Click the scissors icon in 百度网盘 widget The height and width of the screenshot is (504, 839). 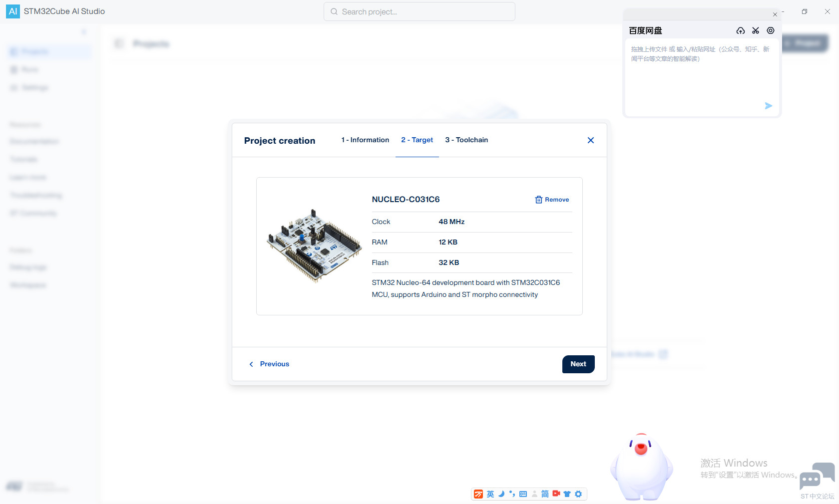(x=756, y=31)
